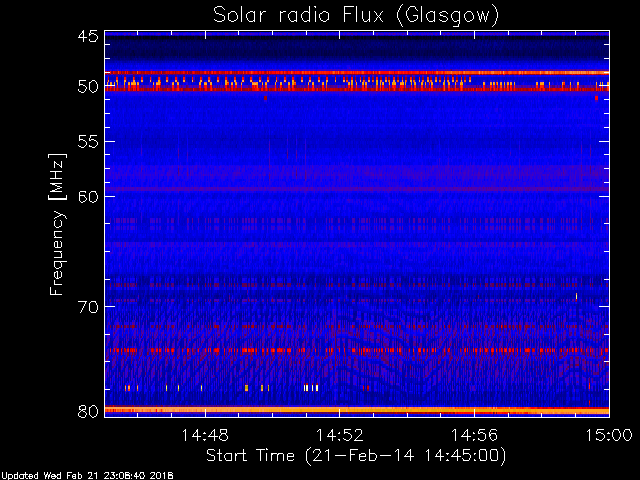Click the y-axis value 60
This screenshot has width=640, height=480.
[x=88, y=196]
